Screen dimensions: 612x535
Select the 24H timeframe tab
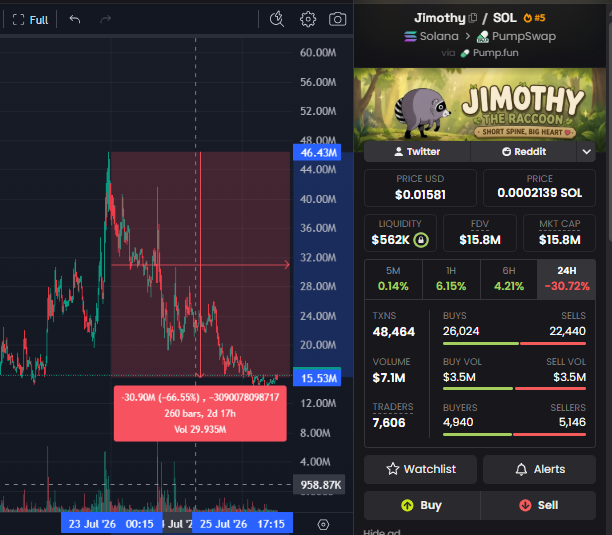(567, 280)
